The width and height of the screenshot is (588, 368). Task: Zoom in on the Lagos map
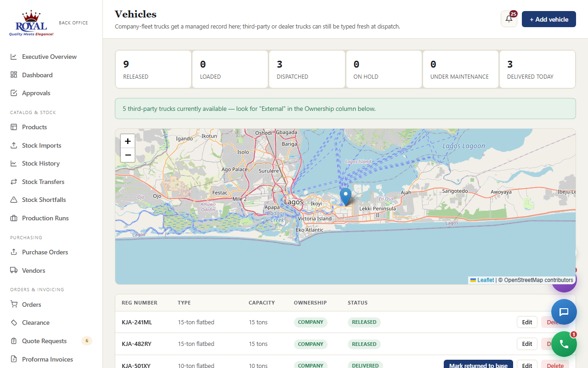[128, 141]
